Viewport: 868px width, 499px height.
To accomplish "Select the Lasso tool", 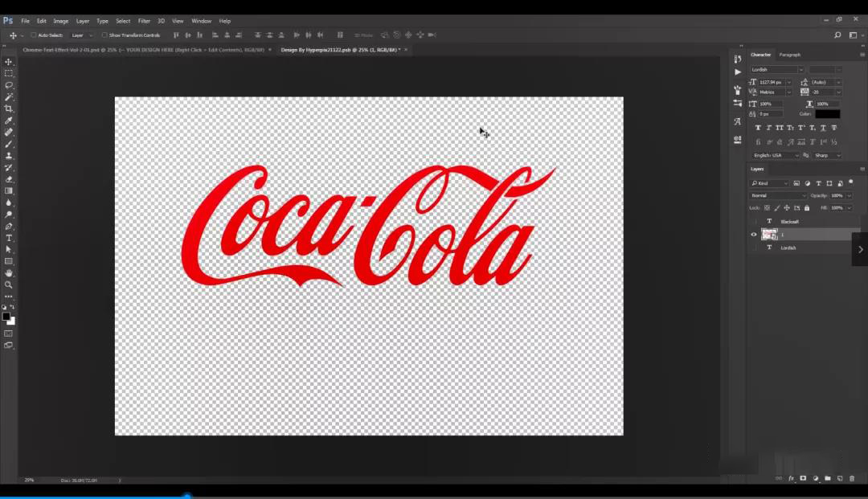I will (9, 85).
